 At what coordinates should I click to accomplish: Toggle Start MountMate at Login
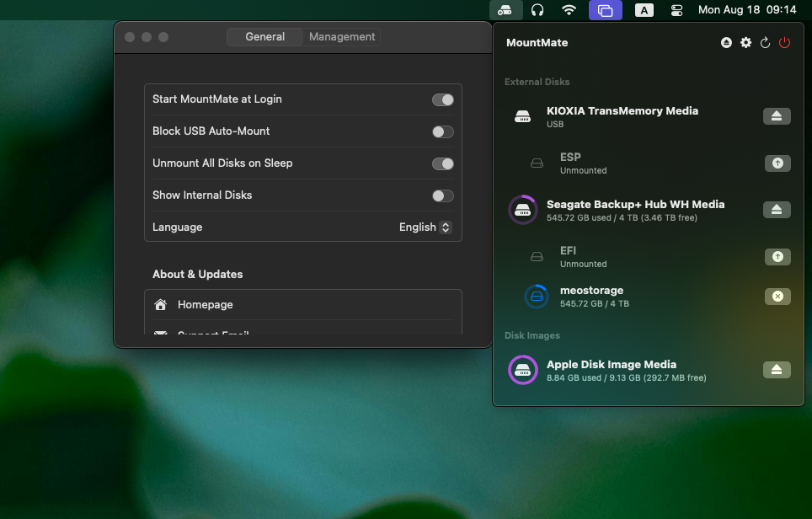pyautogui.click(x=443, y=99)
